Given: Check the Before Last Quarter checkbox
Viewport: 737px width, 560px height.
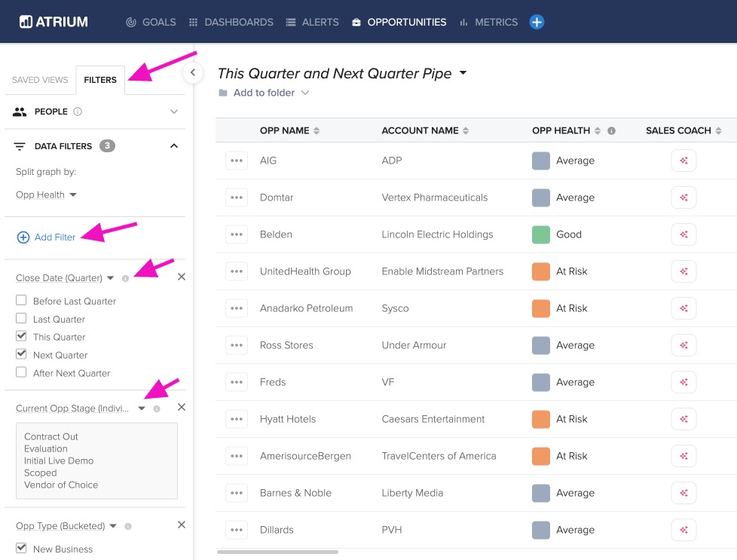Looking at the screenshot, I should pyautogui.click(x=21, y=300).
